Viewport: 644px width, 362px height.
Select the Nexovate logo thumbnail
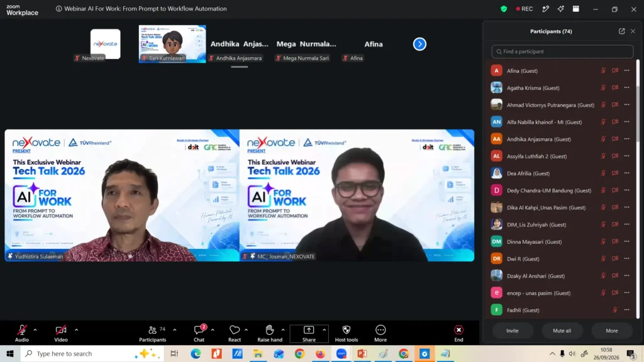(105, 44)
